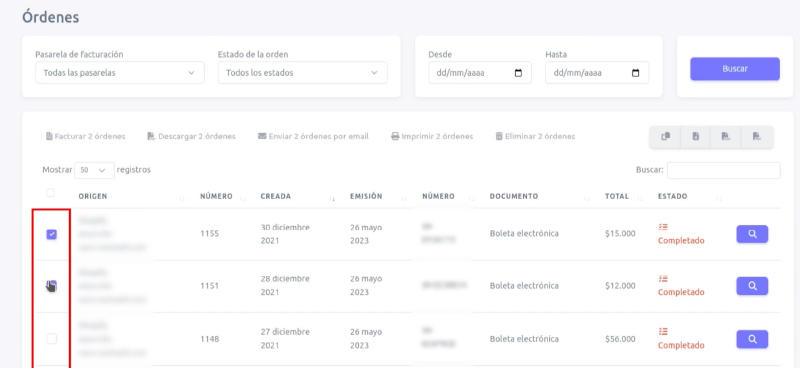800x368 pixels.
Task: Focus the Hasta date input
Action: [x=597, y=73]
